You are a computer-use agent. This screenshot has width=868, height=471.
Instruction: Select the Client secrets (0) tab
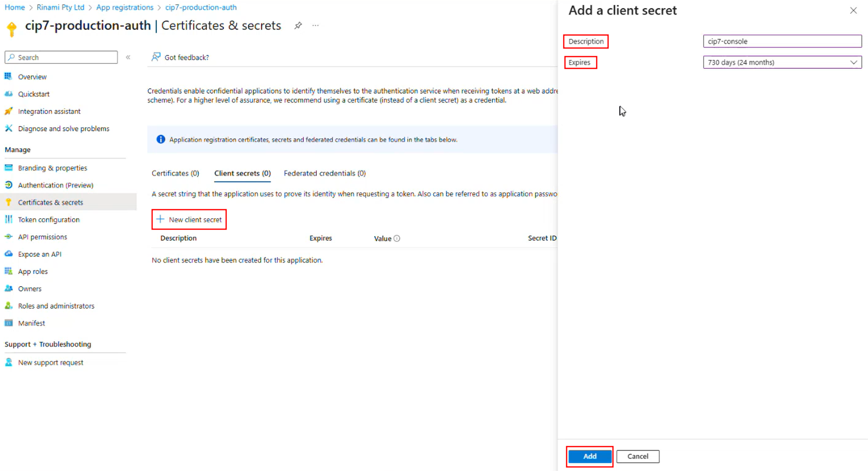point(242,173)
